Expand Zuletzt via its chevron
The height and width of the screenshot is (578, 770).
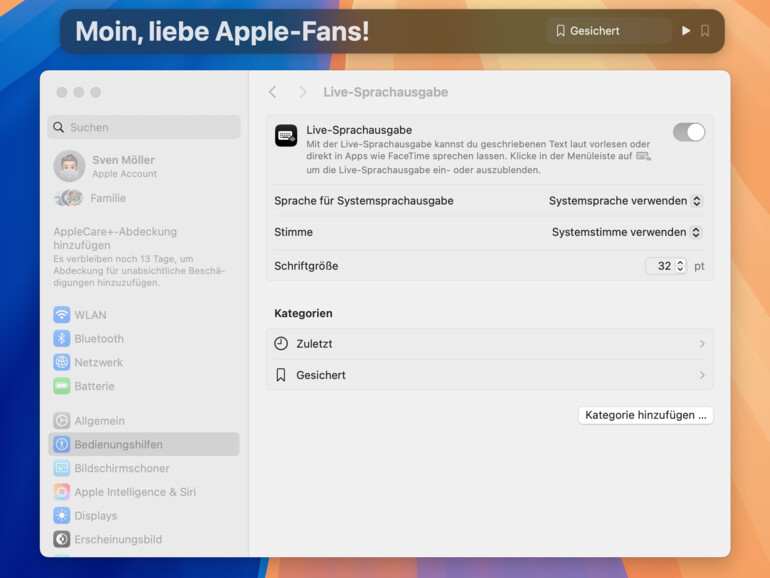tap(702, 344)
